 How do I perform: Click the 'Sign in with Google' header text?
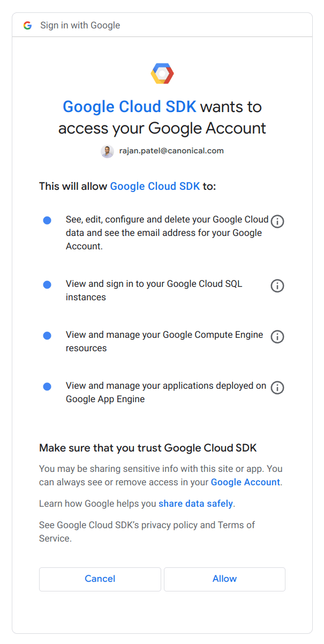point(80,25)
